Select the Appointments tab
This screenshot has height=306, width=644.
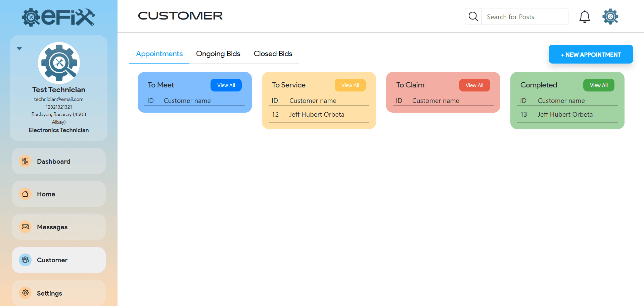[159, 54]
